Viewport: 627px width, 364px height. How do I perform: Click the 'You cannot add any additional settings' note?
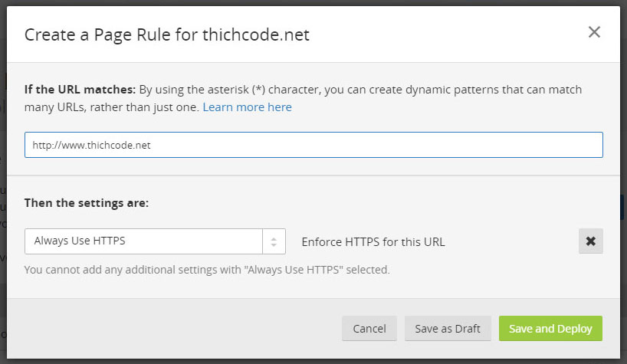(x=207, y=270)
